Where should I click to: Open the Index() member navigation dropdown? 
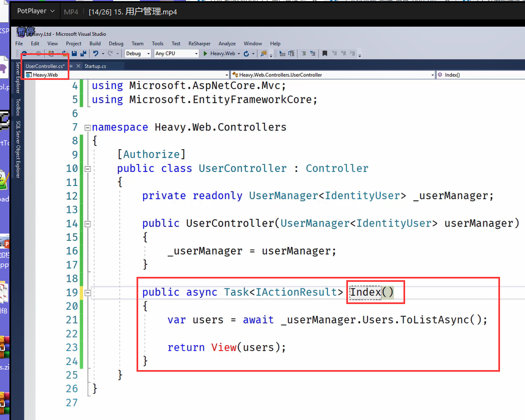481,75
